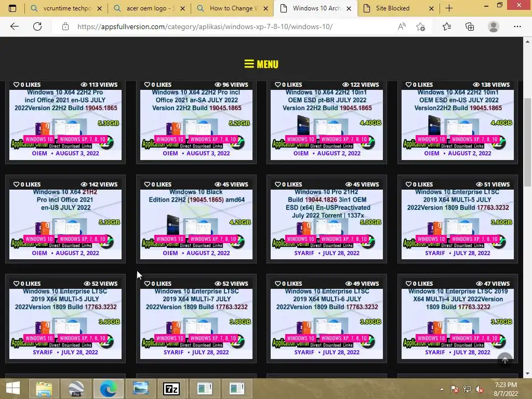This screenshot has width=532, height=399.
Task: Click the page's vertical scrollbar thumb
Action: point(527,142)
